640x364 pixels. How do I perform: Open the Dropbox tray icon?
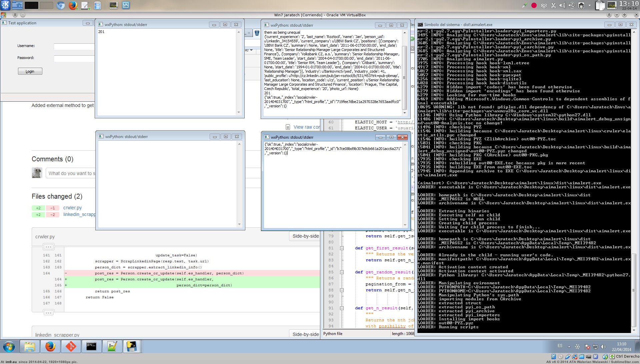click(x=544, y=5)
